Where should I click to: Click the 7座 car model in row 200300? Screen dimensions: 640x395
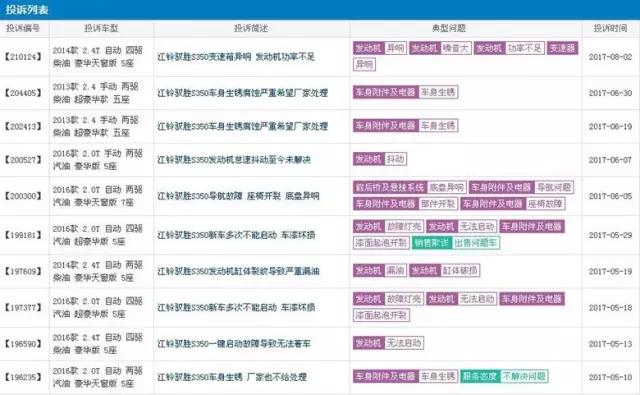pos(98,196)
